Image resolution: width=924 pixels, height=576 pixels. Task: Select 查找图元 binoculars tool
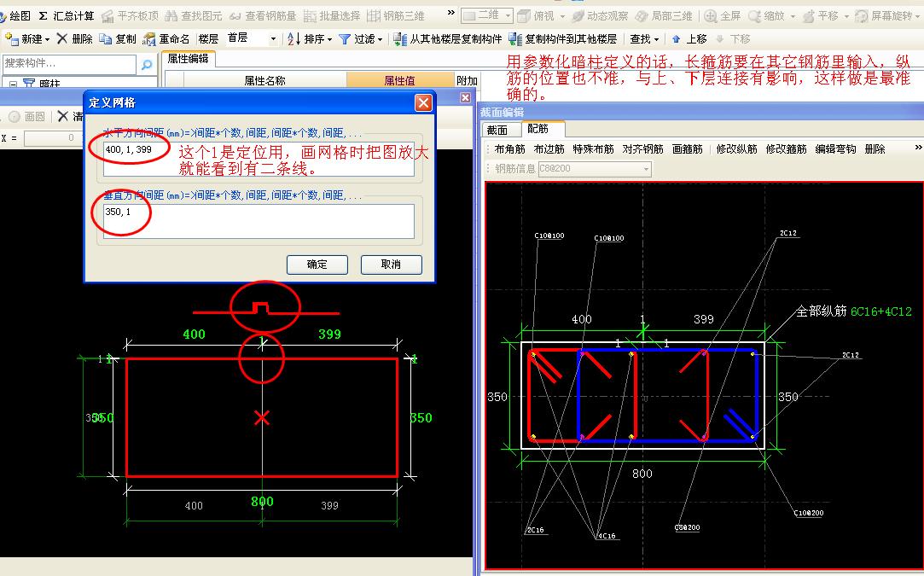click(x=194, y=16)
